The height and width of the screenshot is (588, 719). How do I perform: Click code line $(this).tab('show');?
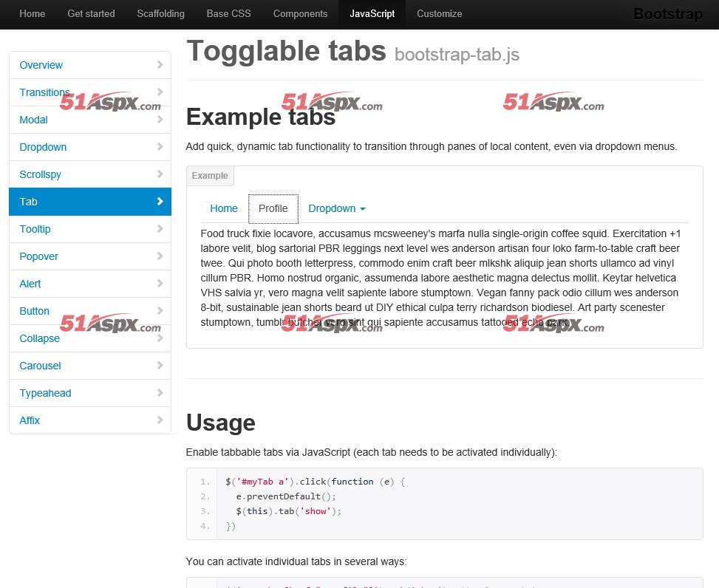[289, 511]
